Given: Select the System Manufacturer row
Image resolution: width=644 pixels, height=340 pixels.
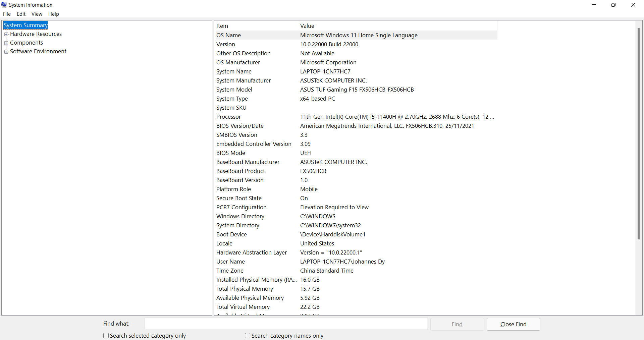Looking at the screenshot, I should coord(356,80).
